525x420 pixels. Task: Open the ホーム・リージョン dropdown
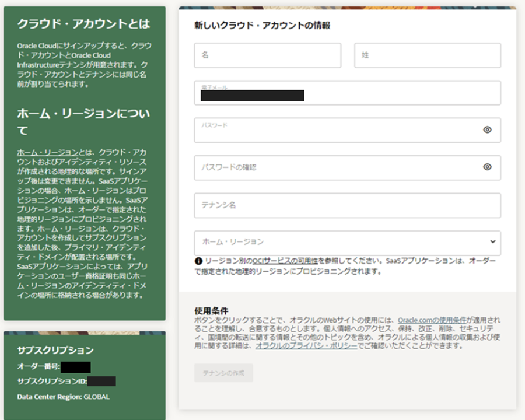coord(348,243)
